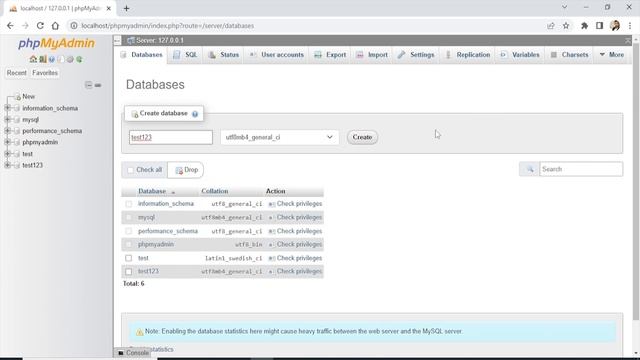Open browser side panel icon
This screenshot has height=360, width=640.
pos(599,26)
